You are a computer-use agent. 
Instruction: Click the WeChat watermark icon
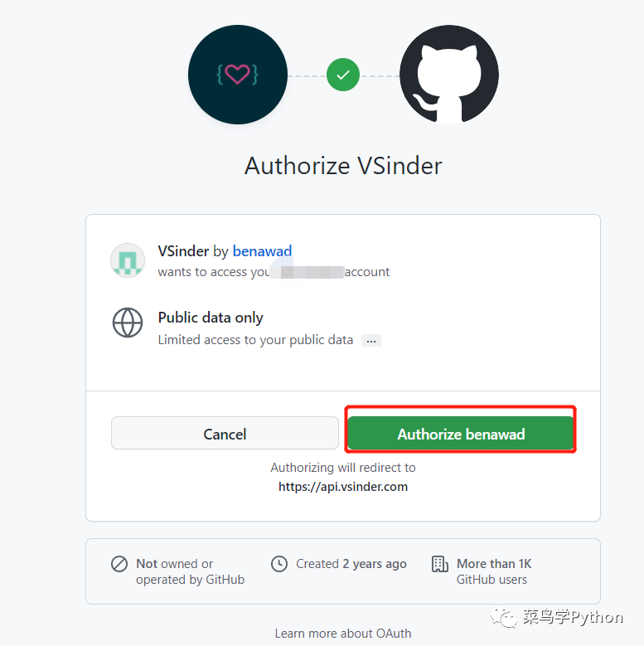pos(503,618)
